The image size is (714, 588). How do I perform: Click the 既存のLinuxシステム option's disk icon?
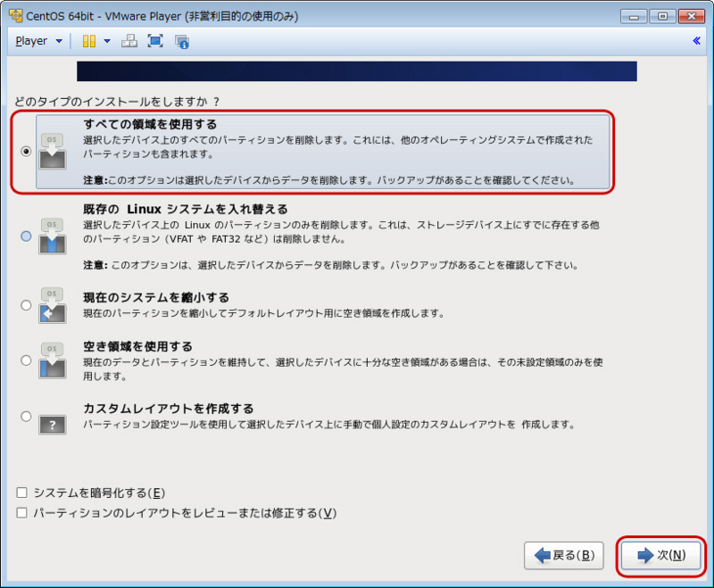(52, 236)
